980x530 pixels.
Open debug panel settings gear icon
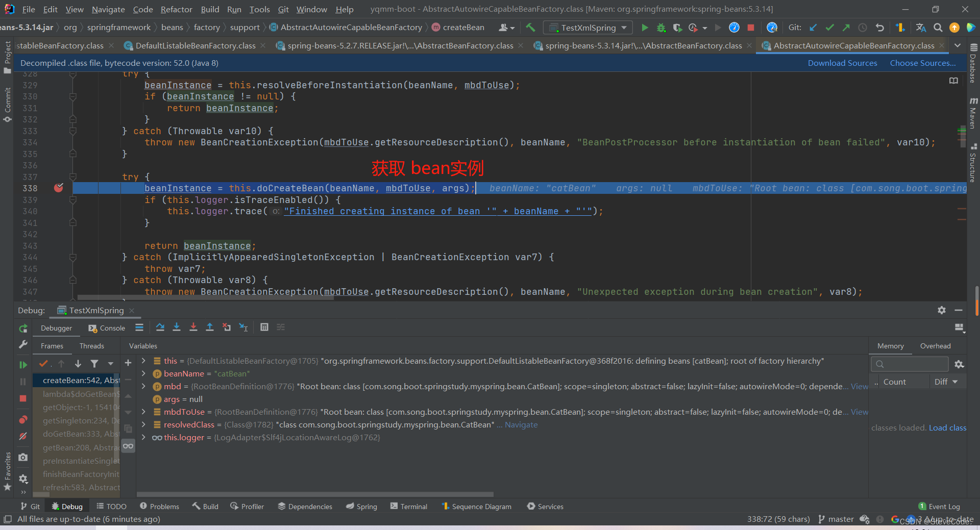(942, 310)
